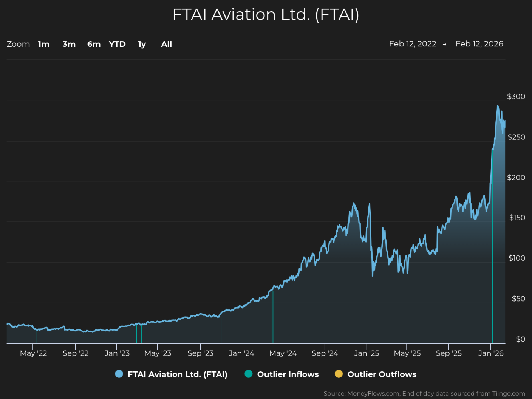The height and width of the screenshot is (399, 532).
Task: Click the Zoom label text
Action: click(x=18, y=44)
